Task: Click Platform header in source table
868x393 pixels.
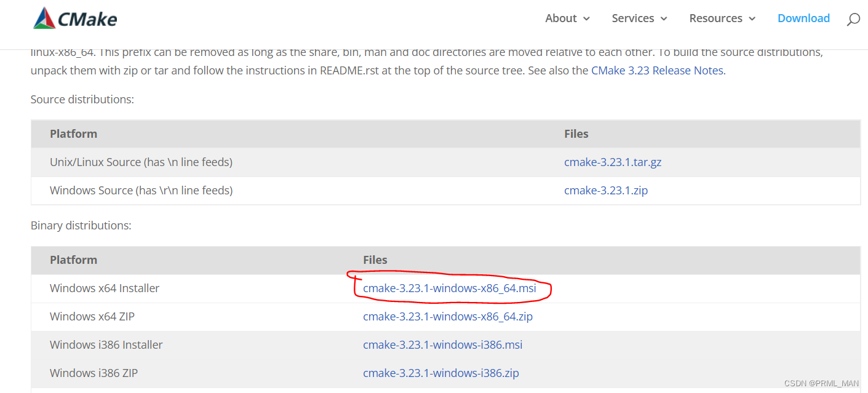Action: click(x=73, y=134)
